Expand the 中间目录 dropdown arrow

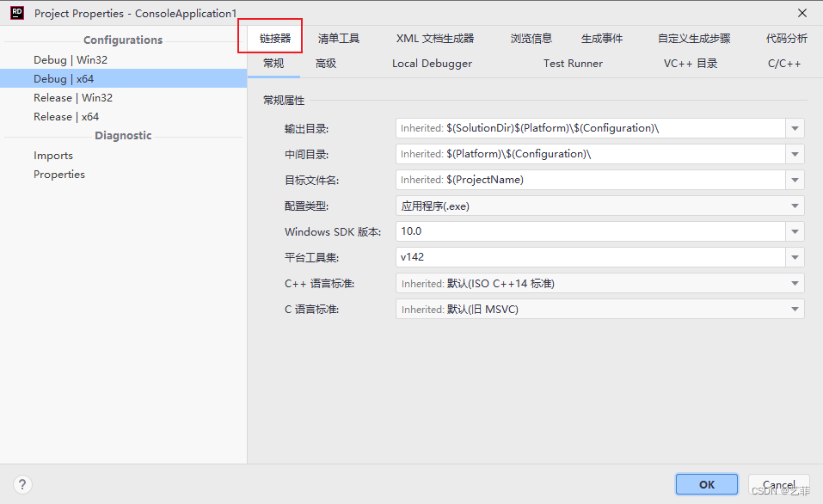[794, 153]
